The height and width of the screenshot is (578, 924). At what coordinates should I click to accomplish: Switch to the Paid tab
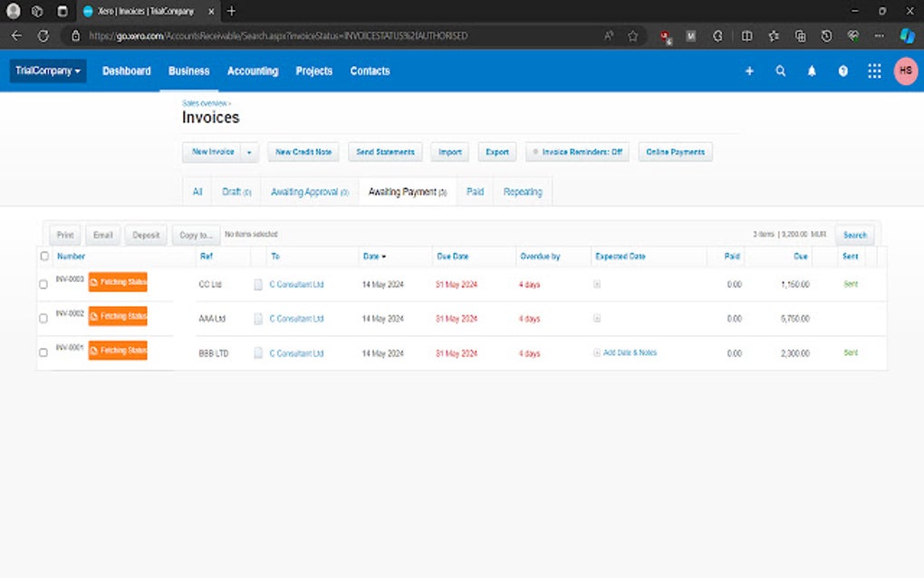[x=475, y=191]
